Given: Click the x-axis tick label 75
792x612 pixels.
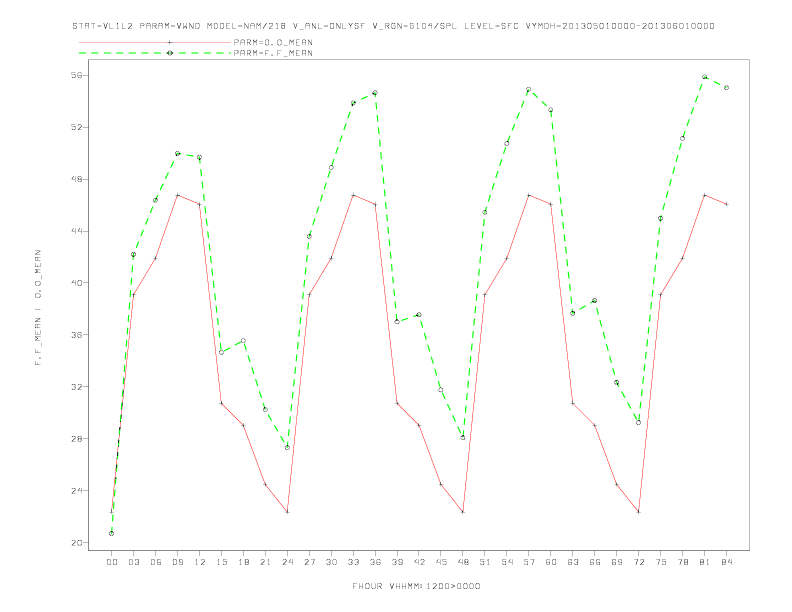Looking at the screenshot, I should point(661,562).
